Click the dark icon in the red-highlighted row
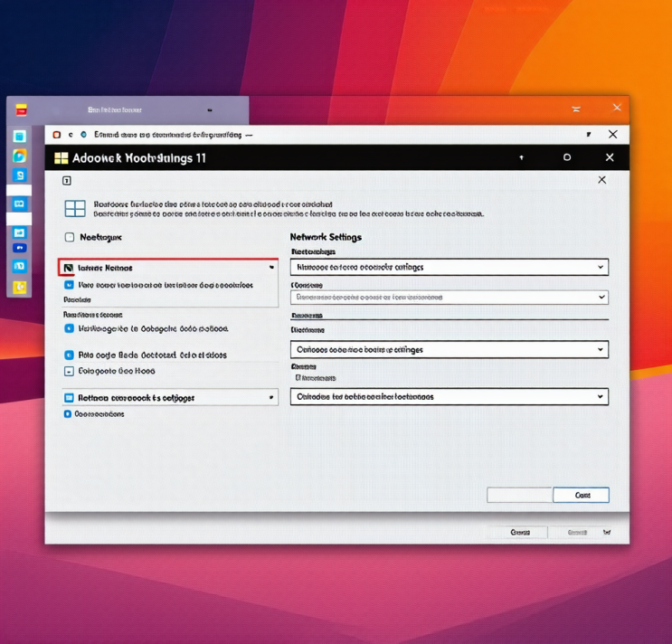 [x=68, y=268]
